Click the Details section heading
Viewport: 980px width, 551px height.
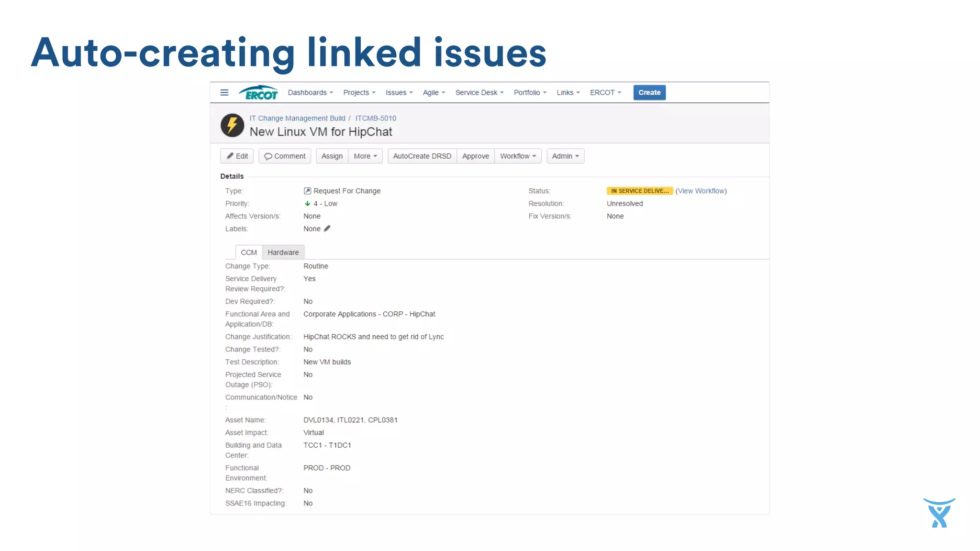click(x=232, y=176)
